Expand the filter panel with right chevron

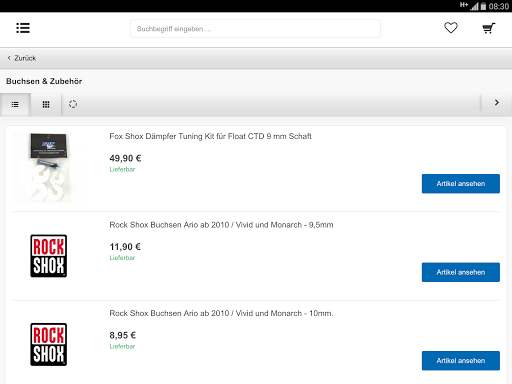click(x=497, y=103)
